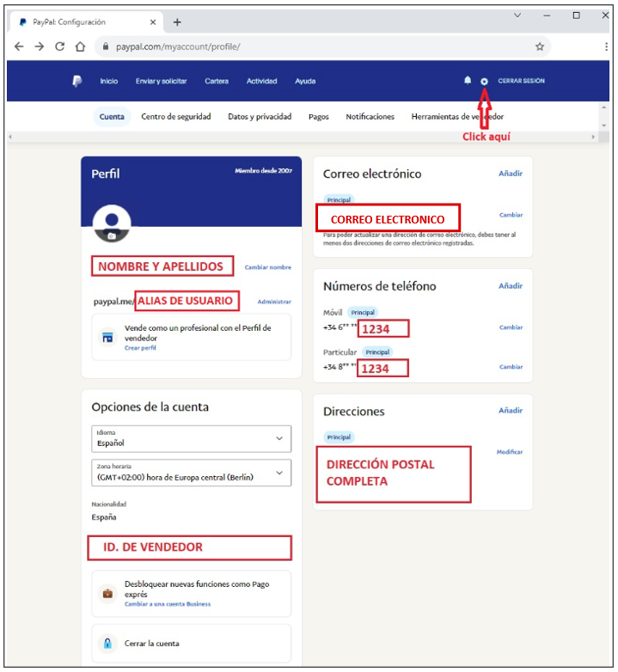Open the notifications bell icon
618x672 pixels.
click(468, 80)
